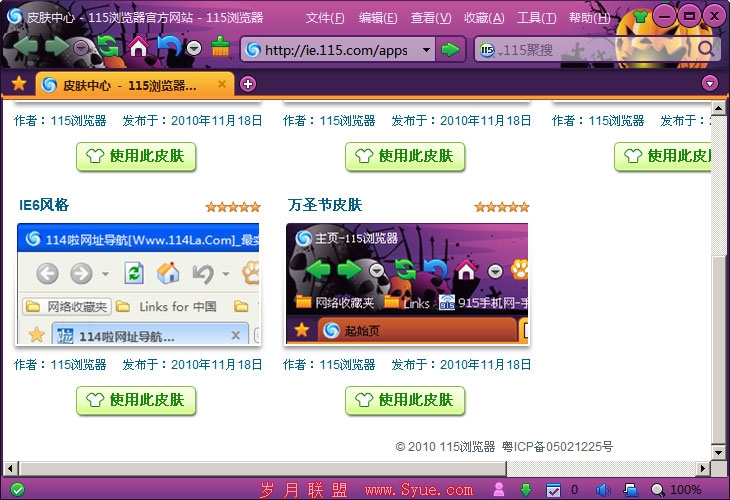Viewport: 730px width, 500px height.
Task: Click the star rating of 万圣节皮肤
Action: 502,207
